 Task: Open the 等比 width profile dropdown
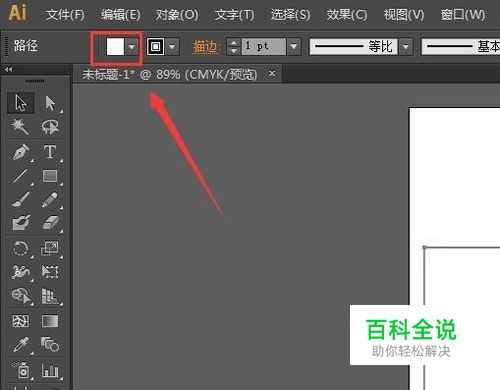pos(405,46)
